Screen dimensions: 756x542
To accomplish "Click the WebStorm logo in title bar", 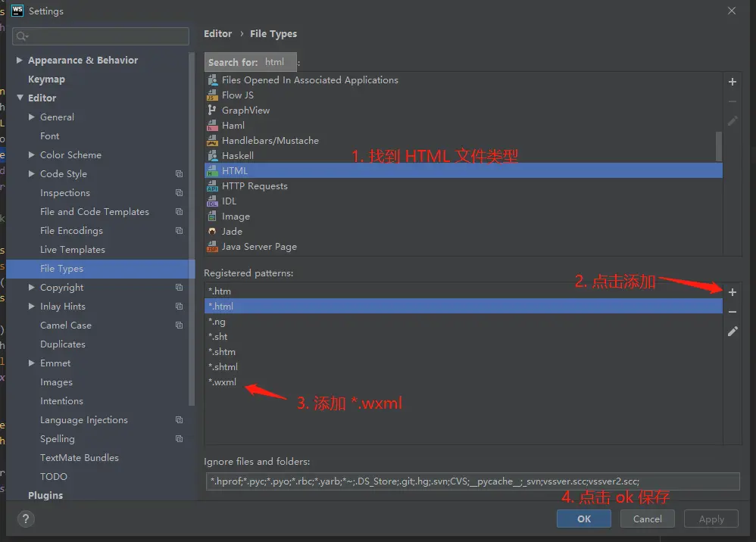I will (17, 11).
